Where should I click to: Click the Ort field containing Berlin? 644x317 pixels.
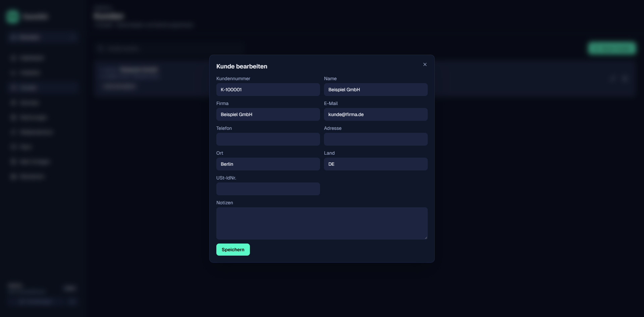point(268,164)
